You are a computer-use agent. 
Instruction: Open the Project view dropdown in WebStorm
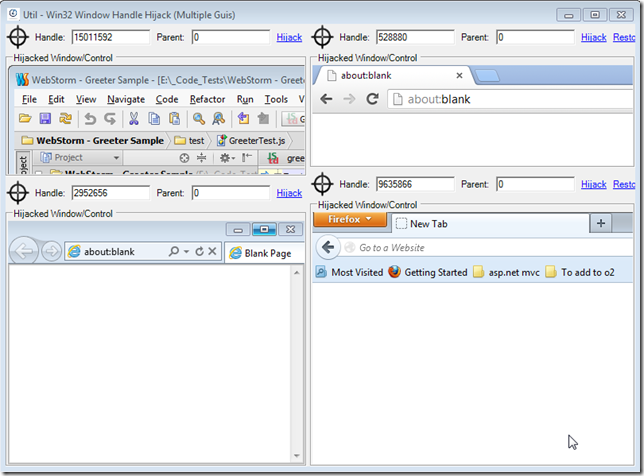point(80,158)
